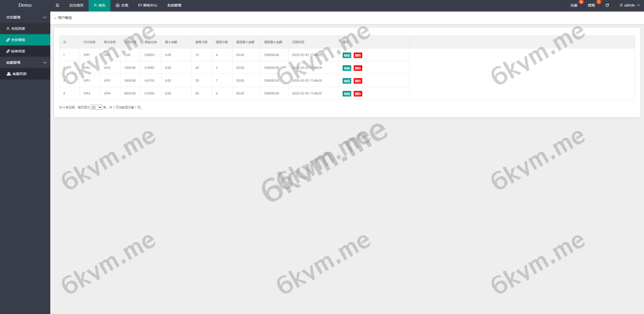Open 系统管理 in top navigation
Image resolution: width=644 pixels, height=314 pixels.
pyautogui.click(x=174, y=5)
